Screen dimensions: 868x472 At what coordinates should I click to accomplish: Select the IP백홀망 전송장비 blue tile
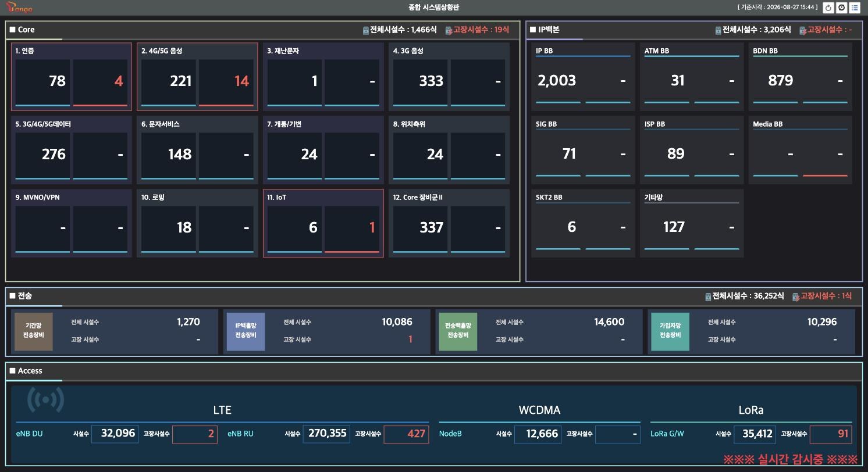pyautogui.click(x=246, y=331)
